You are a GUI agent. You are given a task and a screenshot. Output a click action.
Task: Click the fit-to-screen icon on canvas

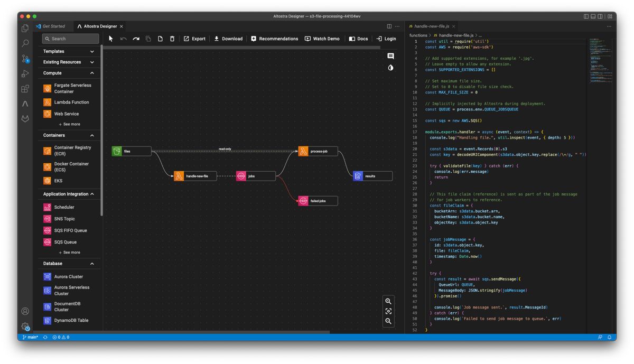pos(388,311)
